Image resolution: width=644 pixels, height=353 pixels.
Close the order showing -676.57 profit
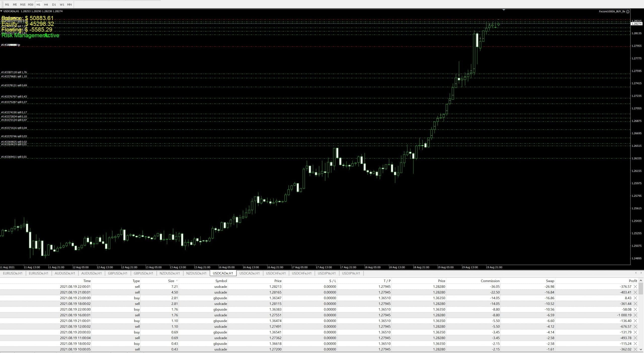point(635,327)
